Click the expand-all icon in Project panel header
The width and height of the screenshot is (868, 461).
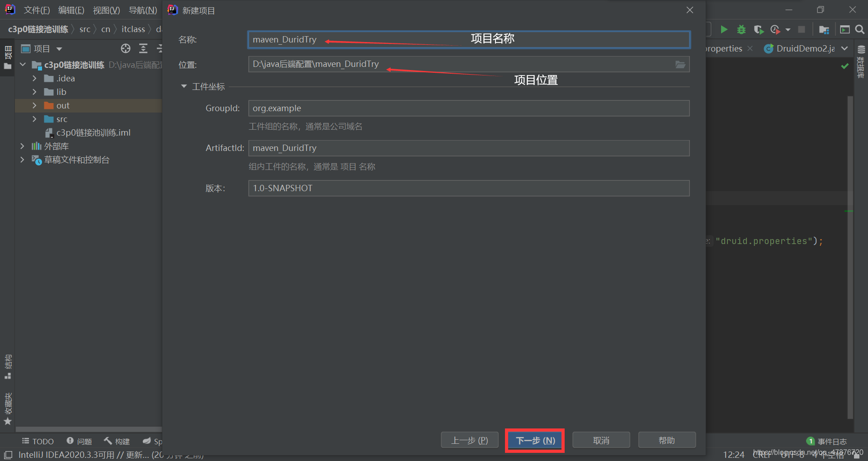[143, 48]
